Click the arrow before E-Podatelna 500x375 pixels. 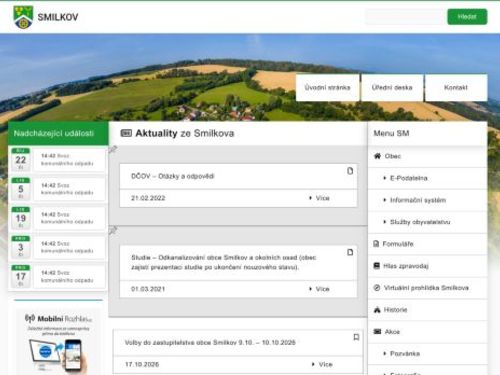tap(385, 178)
